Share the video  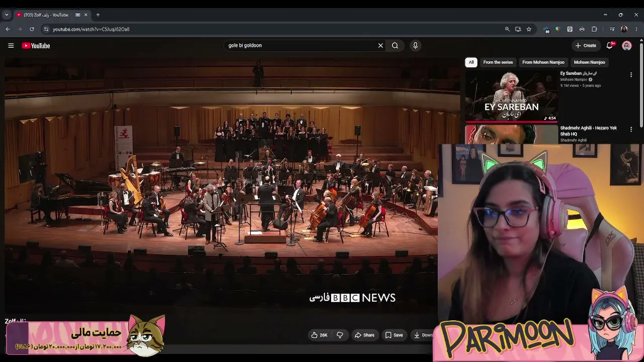click(x=364, y=335)
